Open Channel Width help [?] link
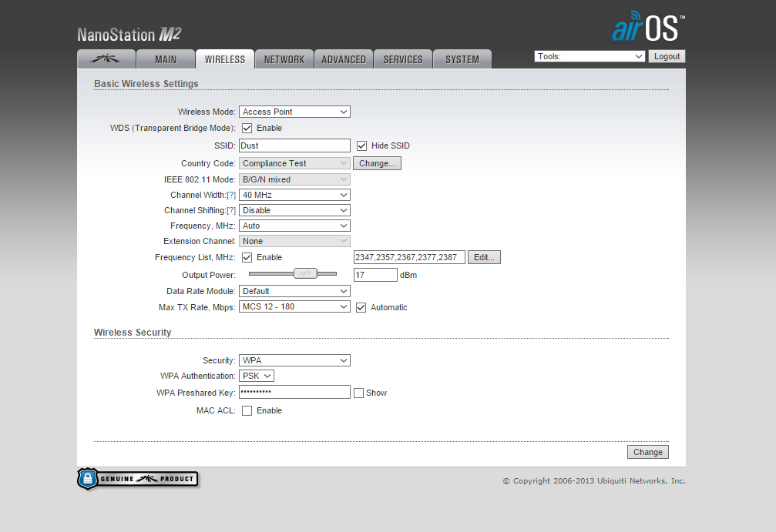The width and height of the screenshot is (776, 532). coord(231,196)
